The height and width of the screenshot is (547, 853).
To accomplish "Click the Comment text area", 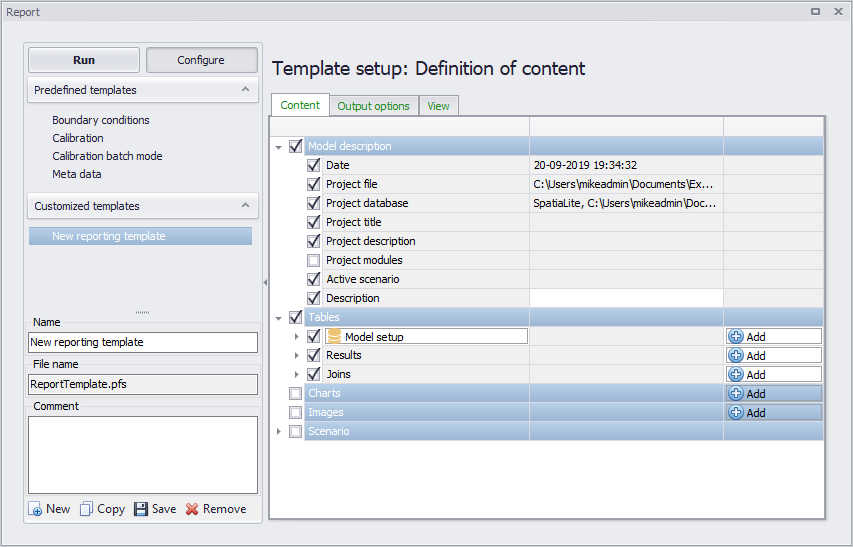I will click(143, 455).
